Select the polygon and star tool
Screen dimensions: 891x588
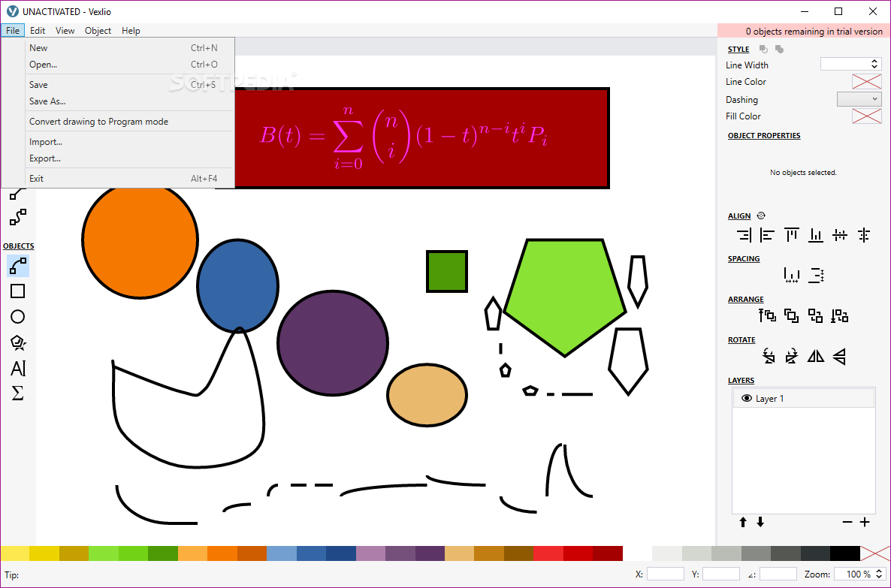click(17, 342)
